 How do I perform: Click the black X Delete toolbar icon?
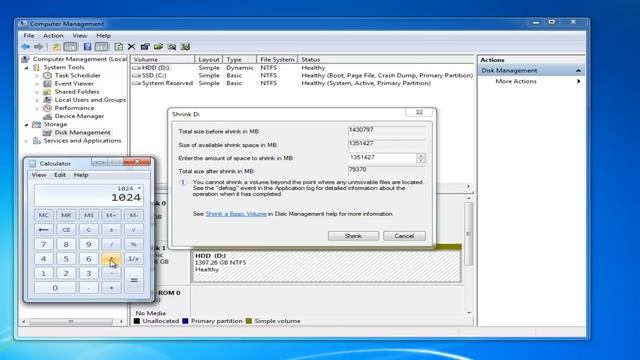click(131, 47)
